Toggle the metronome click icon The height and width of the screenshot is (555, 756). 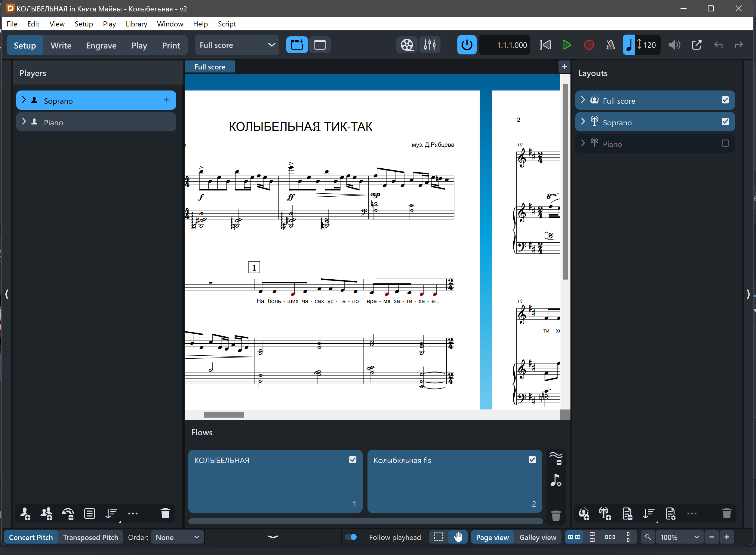tap(610, 45)
